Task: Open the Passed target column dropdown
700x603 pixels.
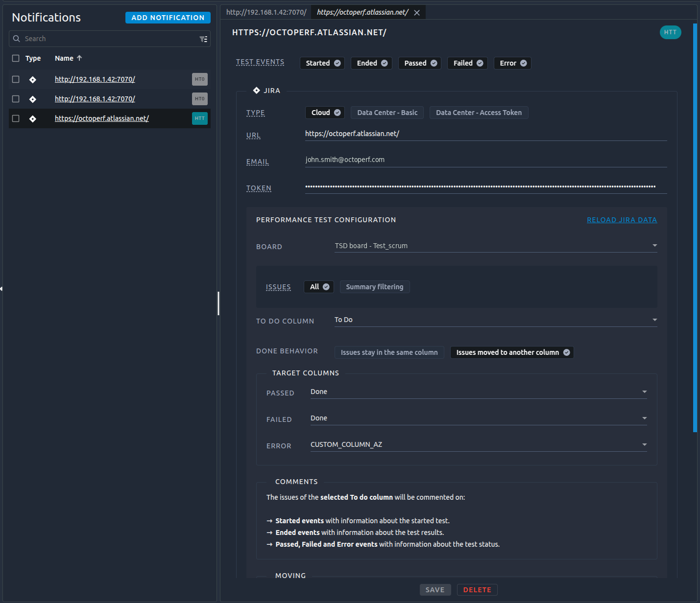Action: pyautogui.click(x=479, y=392)
